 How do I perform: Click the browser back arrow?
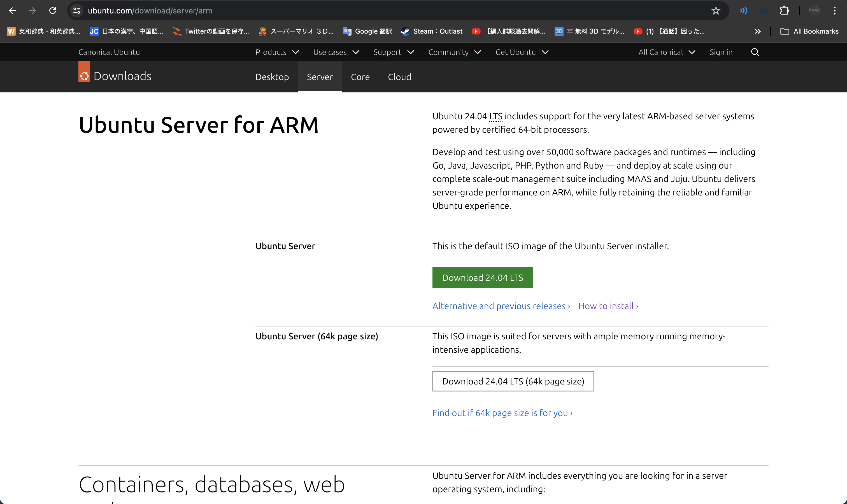[x=12, y=11]
